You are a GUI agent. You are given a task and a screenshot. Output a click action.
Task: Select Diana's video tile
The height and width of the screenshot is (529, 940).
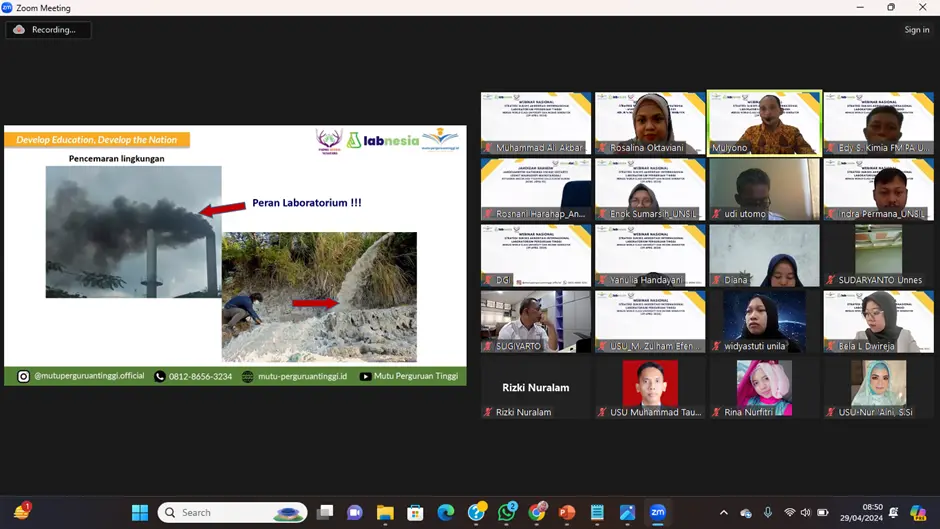[x=764, y=256]
